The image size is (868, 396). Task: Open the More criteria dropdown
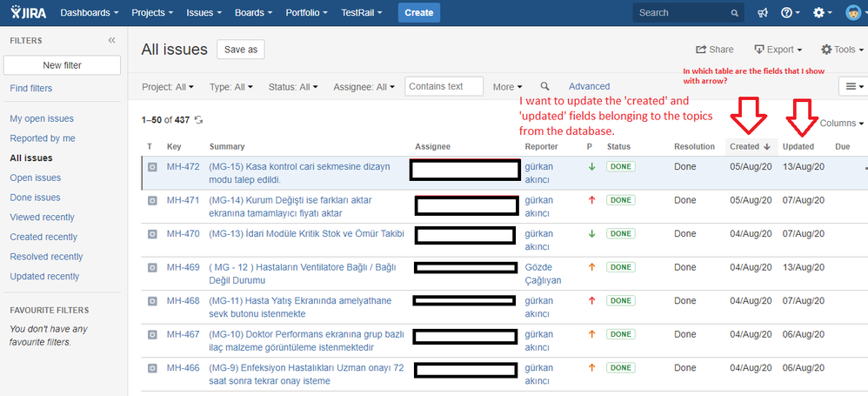pos(508,87)
